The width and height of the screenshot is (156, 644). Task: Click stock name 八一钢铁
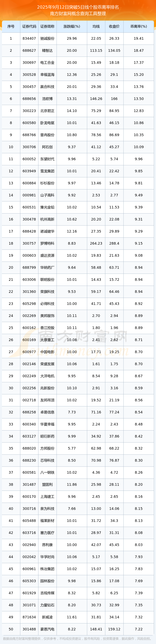(47, 472)
